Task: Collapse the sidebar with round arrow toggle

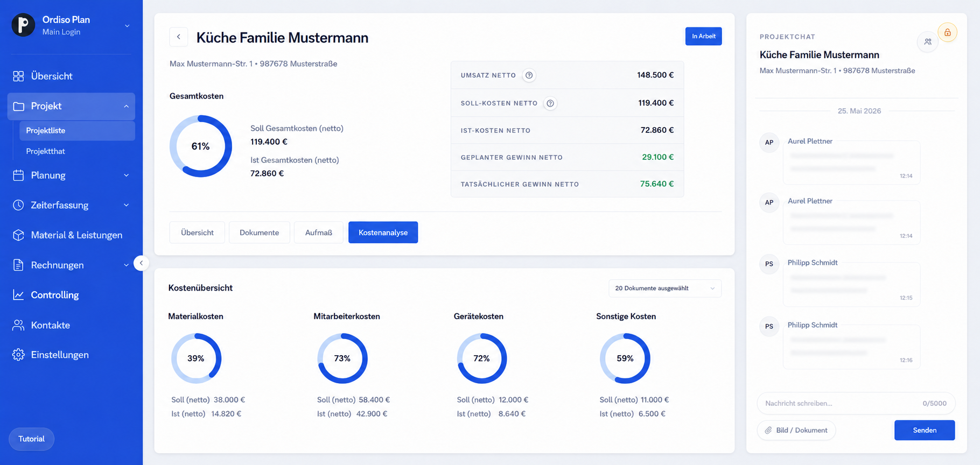Action: 141,263
